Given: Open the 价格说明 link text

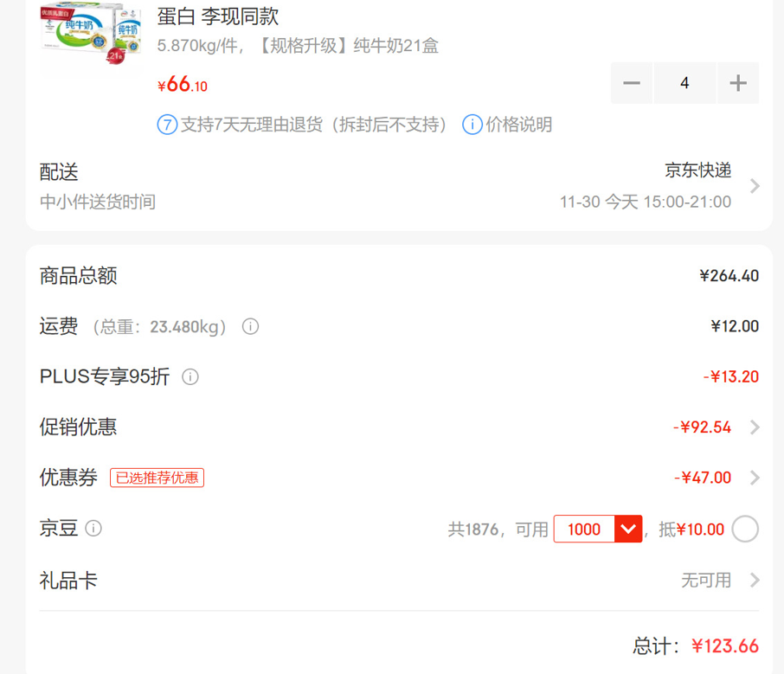Looking at the screenshot, I should [x=519, y=125].
